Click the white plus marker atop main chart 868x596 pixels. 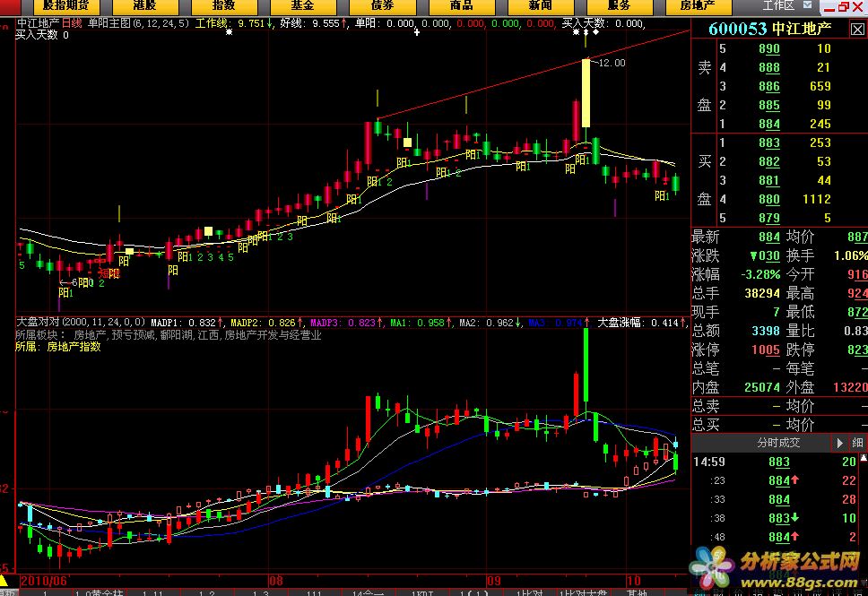[417, 32]
